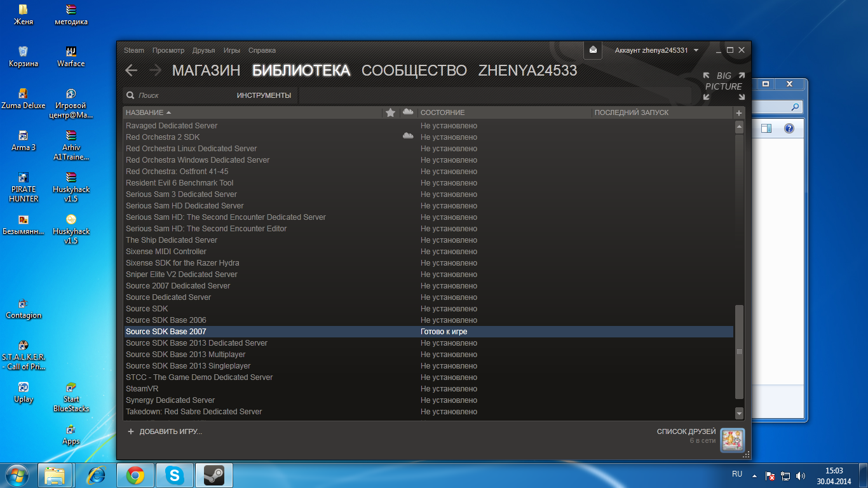Open the Игры menu
This screenshot has width=868, height=488.
click(232, 50)
